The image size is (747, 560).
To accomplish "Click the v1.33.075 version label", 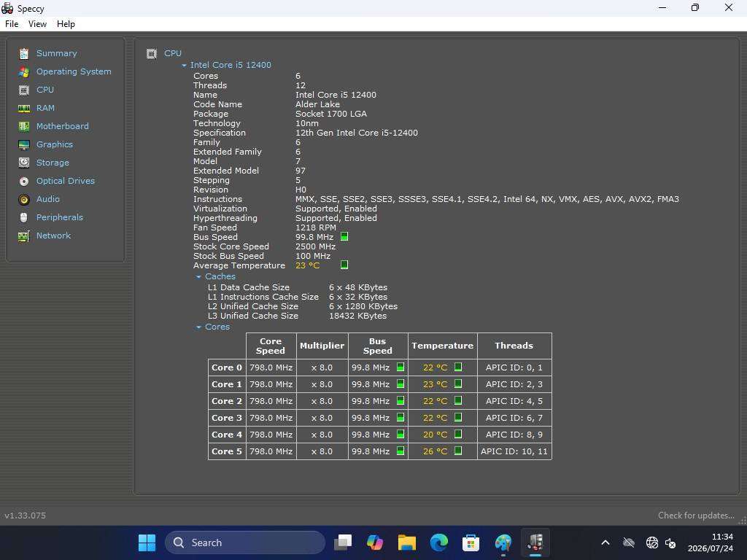I will point(26,516).
